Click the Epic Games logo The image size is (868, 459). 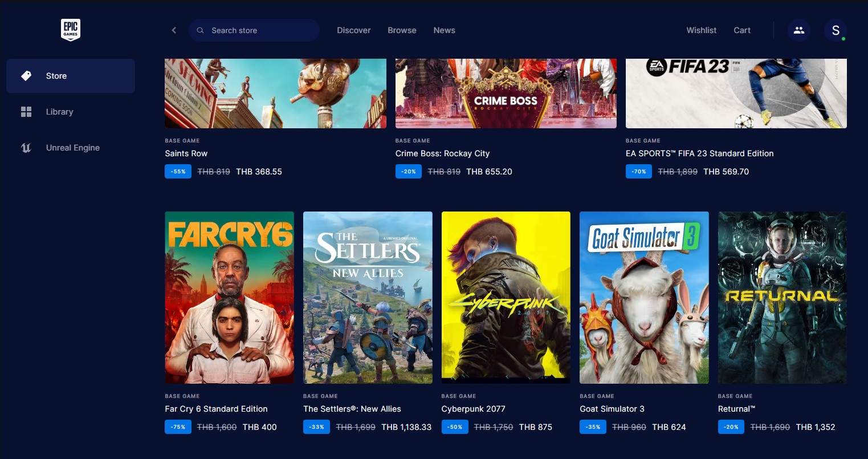[x=71, y=30]
